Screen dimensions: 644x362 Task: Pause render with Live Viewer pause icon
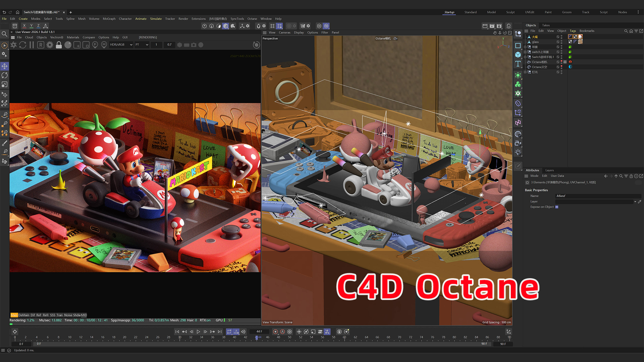(x=32, y=45)
